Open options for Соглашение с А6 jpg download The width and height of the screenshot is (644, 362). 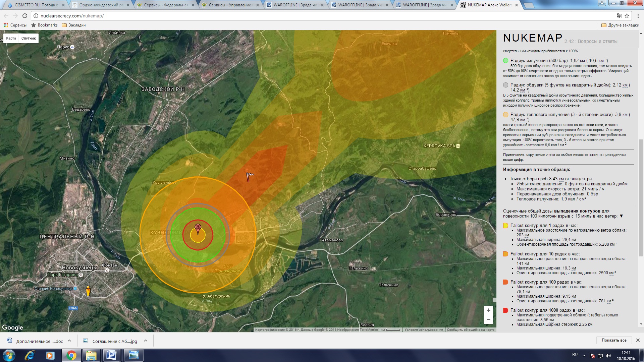[146, 341]
